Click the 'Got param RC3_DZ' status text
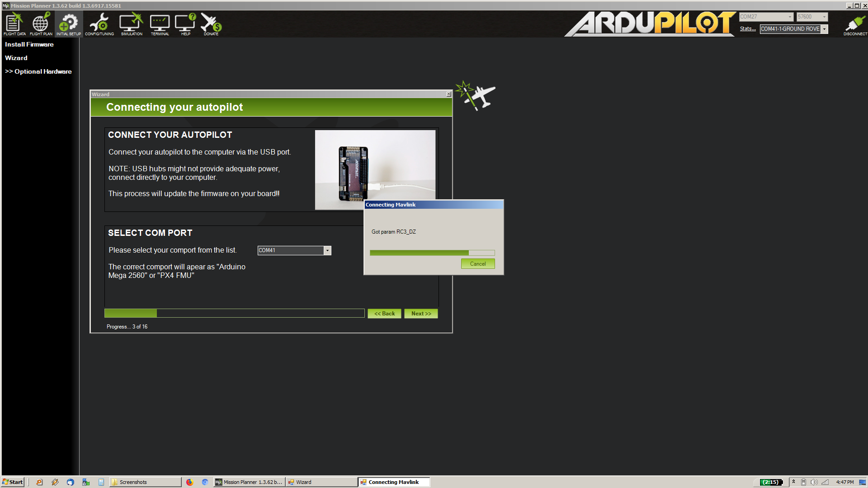 (394, 232)
